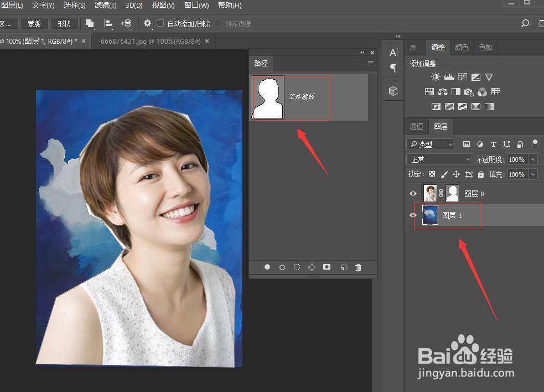Open path operations icon in options bar
Viewport: 544px width, 392px height.
90,24
